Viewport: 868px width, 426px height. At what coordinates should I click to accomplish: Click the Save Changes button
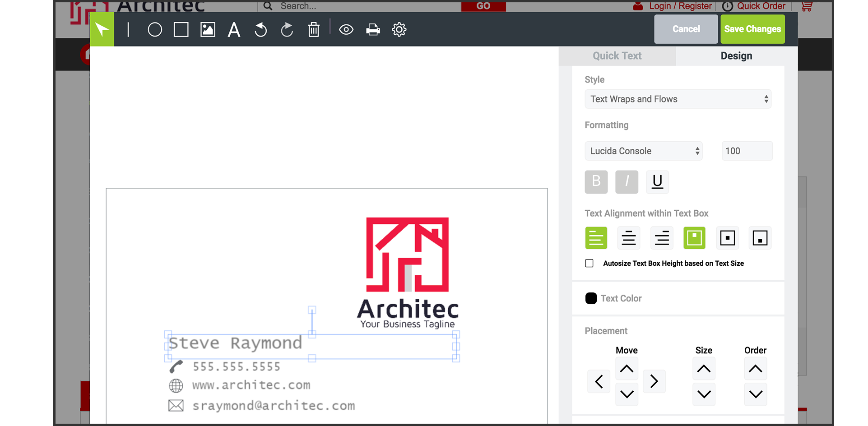(x=752, y=29)
